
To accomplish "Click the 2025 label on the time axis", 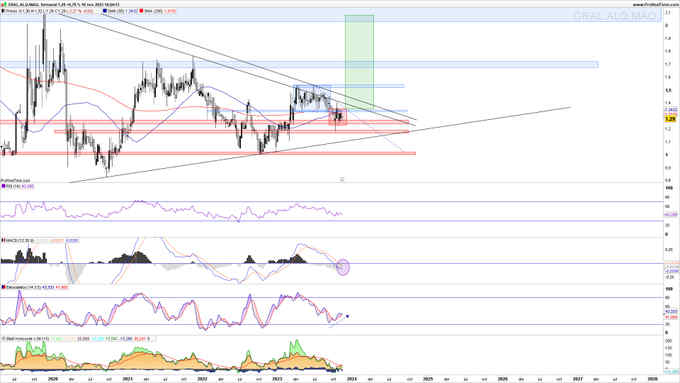I will [427, 379].
